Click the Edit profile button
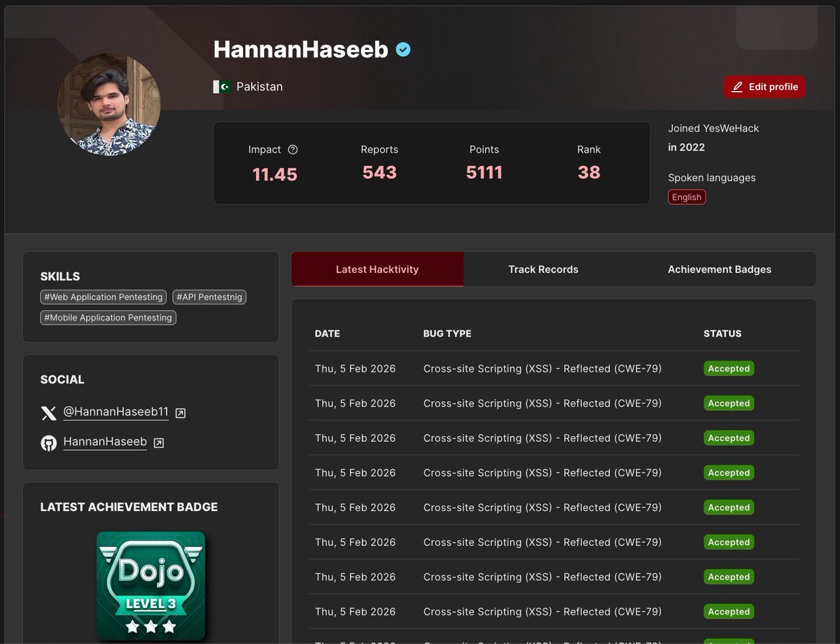This screenshot has height=644, width=840. click(x=764, y=87)
